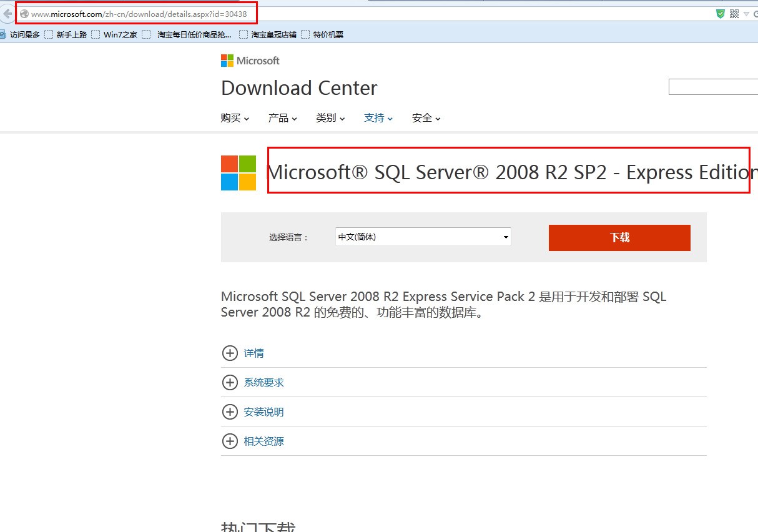Click the green security shield icon
This screenshot has width=758, height=532.
click(721, 14)
